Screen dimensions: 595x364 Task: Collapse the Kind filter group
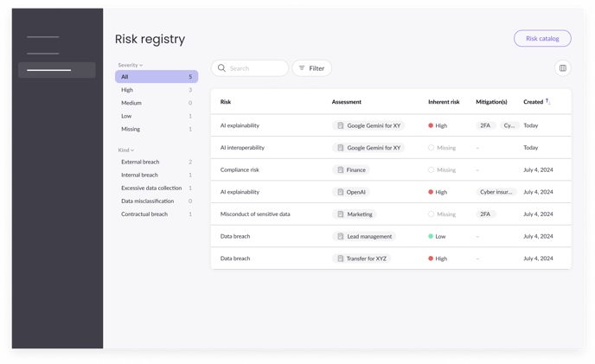(126, 150)
